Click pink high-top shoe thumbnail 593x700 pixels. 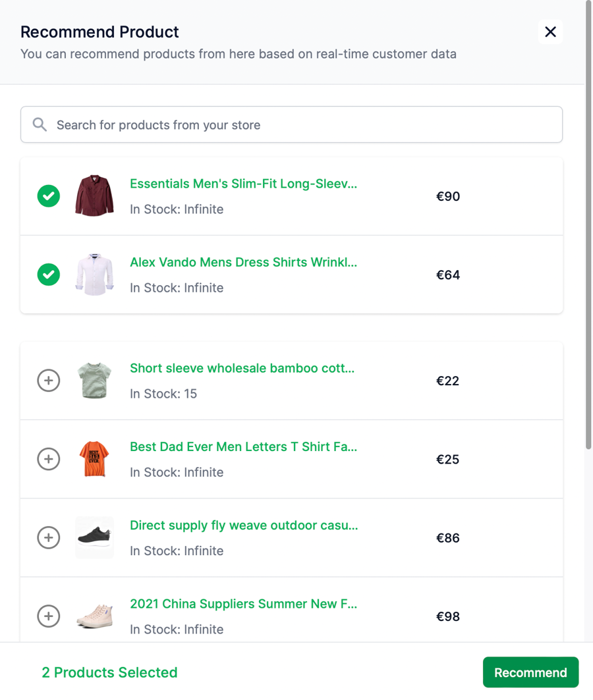[x=94, y=616]
